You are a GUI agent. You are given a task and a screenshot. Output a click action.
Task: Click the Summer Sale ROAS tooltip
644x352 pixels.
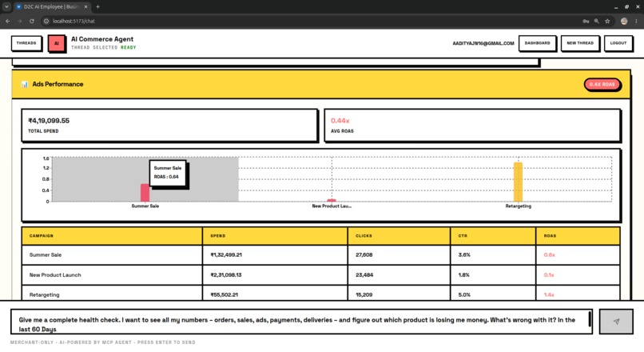pyautogui.click(x=168, y=173)
